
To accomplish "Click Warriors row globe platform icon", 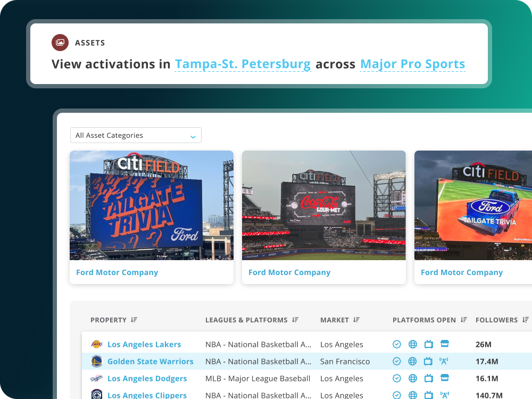I will tap(413, 361).
